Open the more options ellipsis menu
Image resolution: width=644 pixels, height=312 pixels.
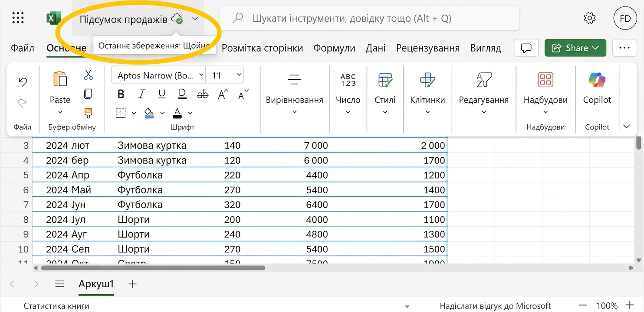point(624,48)
